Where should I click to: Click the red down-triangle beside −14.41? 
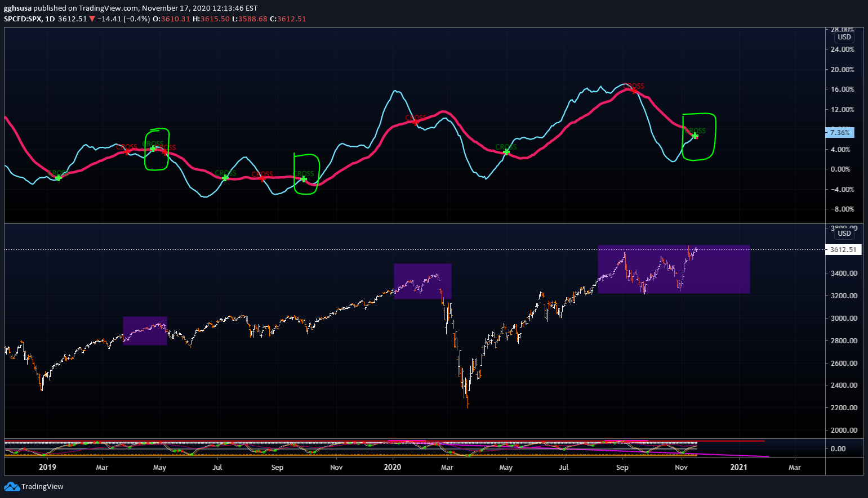pyautogui.click(x=92, y=19)
